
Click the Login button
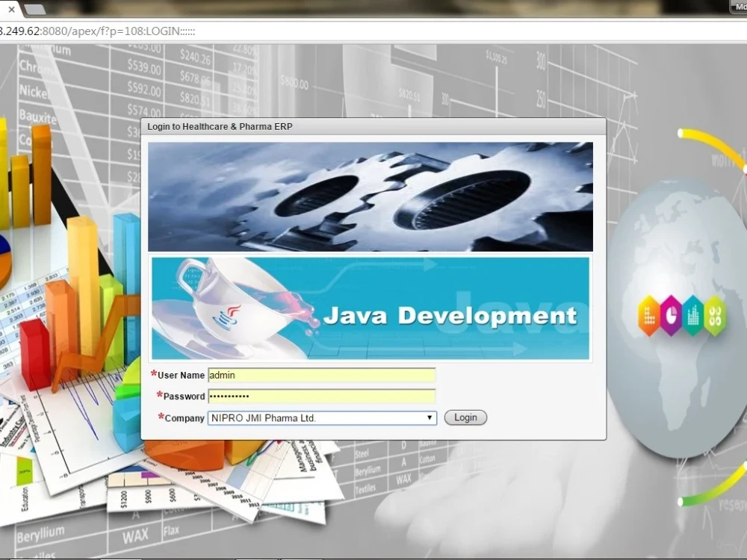465,417
